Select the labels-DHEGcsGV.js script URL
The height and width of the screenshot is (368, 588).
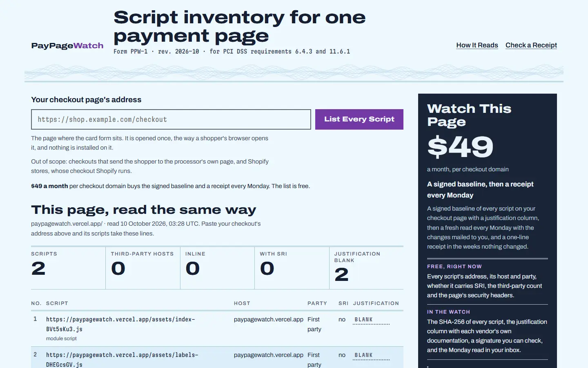(122, 360)
